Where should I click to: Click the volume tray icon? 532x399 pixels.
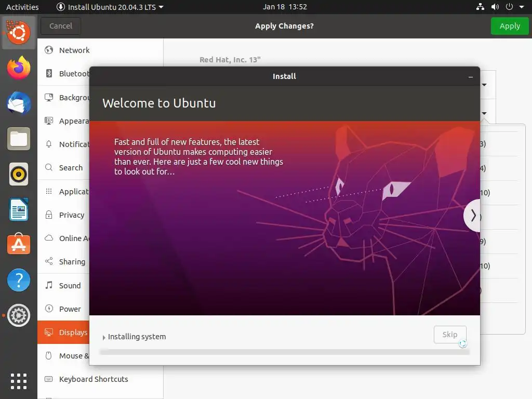pyautogui.click(x=495, y=7)
